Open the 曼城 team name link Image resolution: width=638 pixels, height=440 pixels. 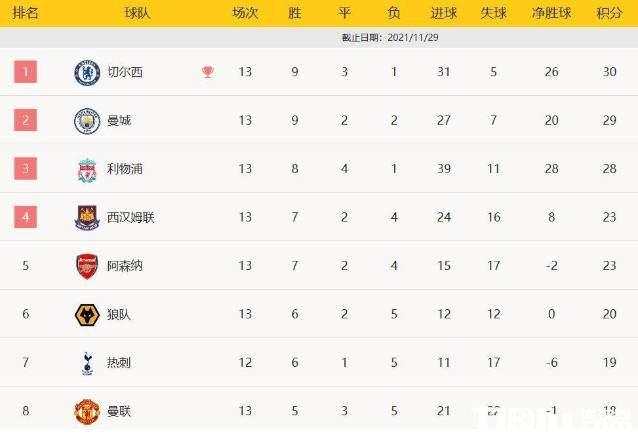pos(119,121)
